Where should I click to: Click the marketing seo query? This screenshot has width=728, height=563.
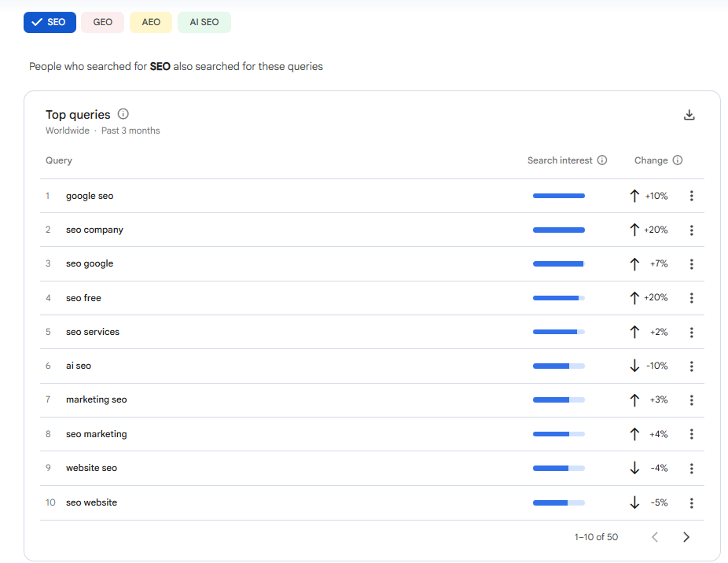[97, 399]
